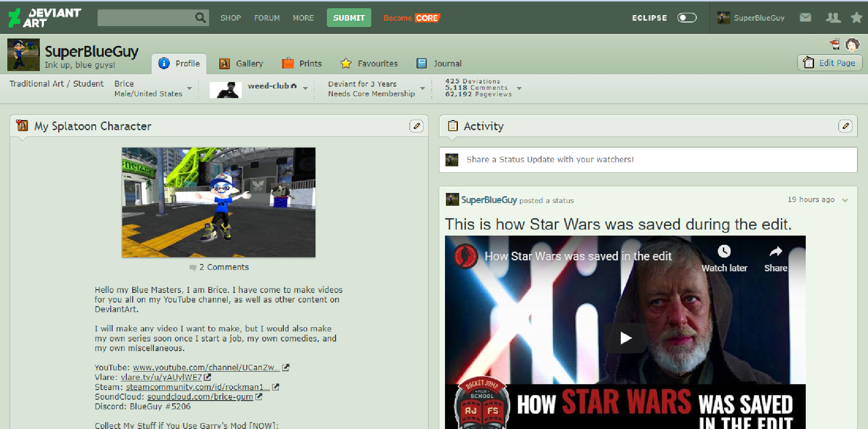This screenshot has width=868, height=429.
Task: Click the 19 hours ago timestamp
Action: coord(811,200)
